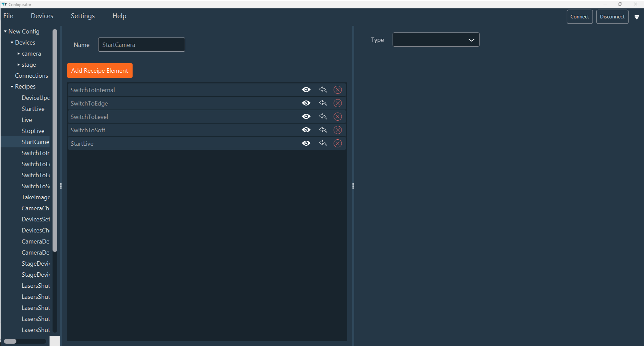
Task: Click the Connect button
Action: tap(579, 17)
